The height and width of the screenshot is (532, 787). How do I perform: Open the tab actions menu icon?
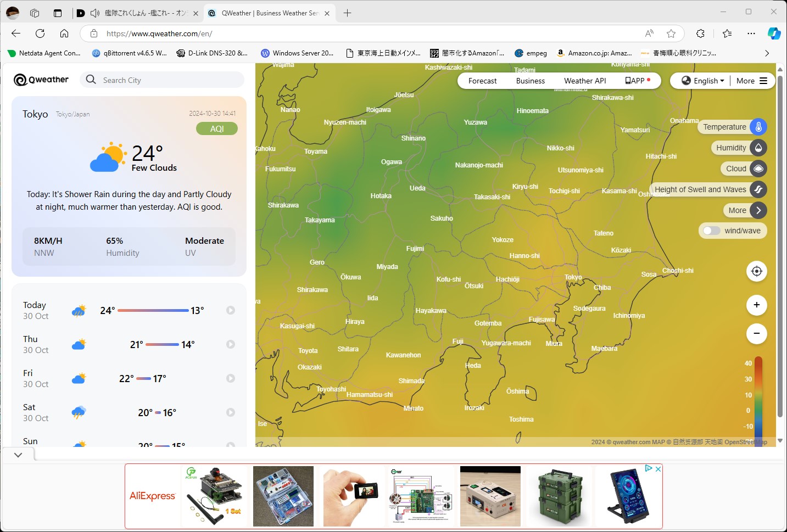coord(58,13)
